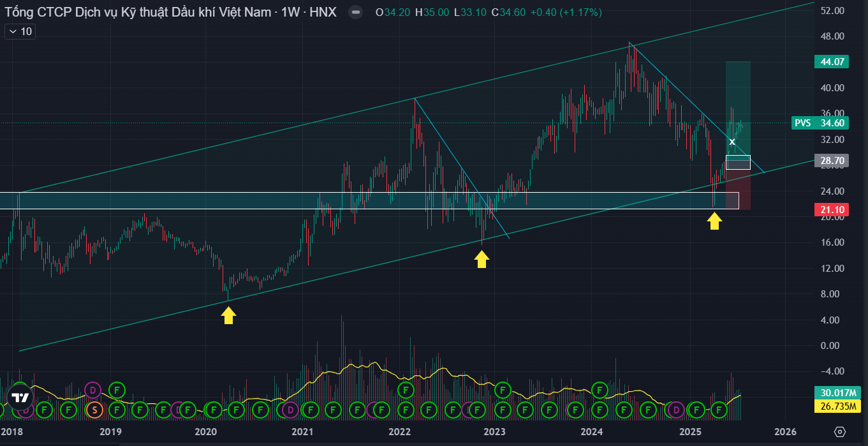Screen dimensions: 868x446
Task: Click the gray 28.70 entry price label
Action: pyautogui.click(x=831, y=161)
